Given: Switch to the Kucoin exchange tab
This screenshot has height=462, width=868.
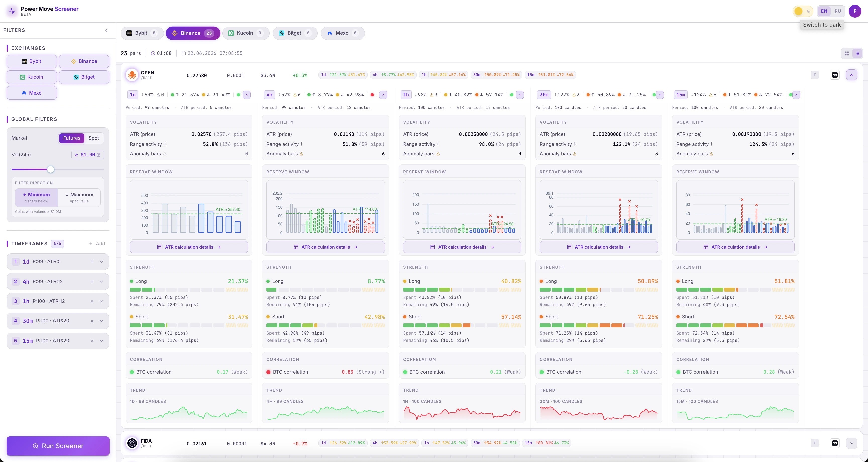Looking at the screenshot, I should (x=246, y=33).
